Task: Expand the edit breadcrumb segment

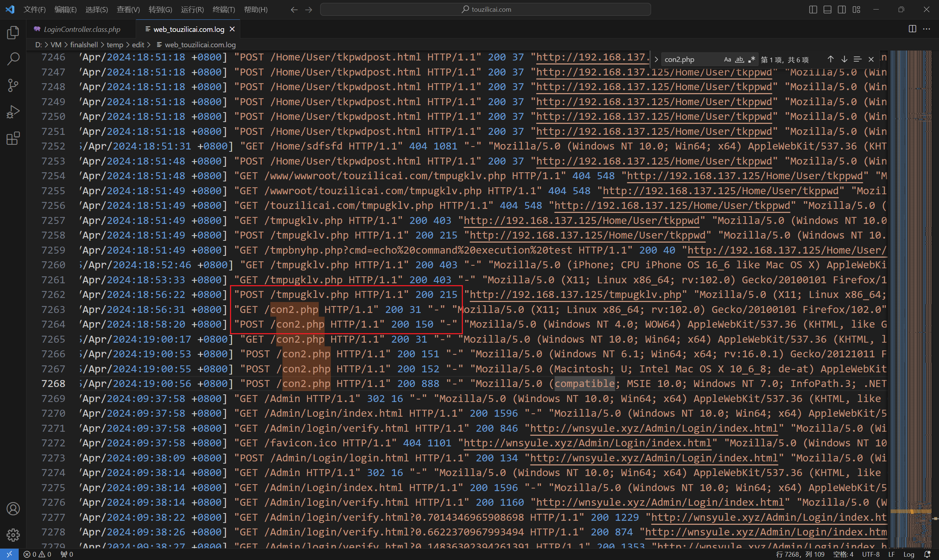Action: point(138,45)
